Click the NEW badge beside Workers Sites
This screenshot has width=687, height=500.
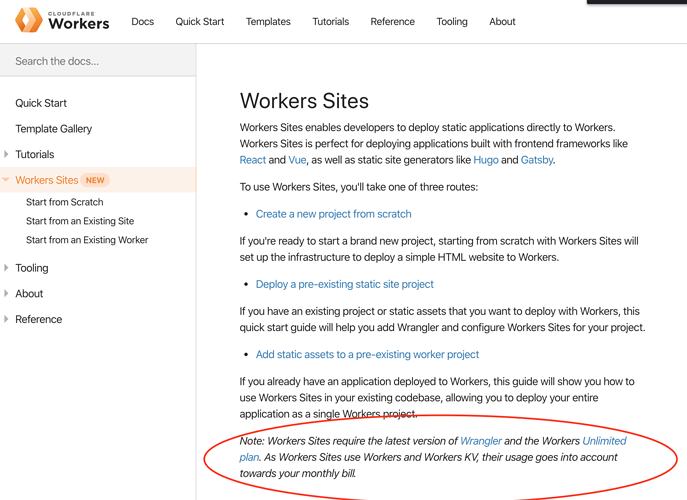(x=95, y=180)
